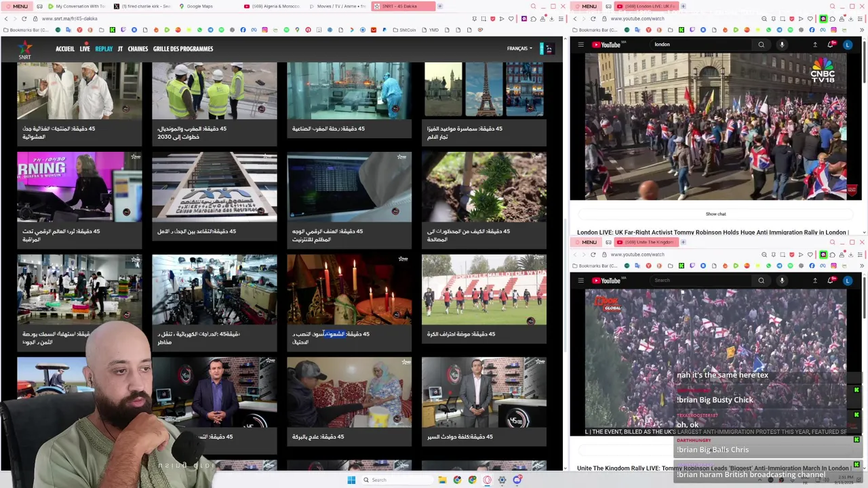This screenshot has height=488, width=868.
Task: Expand the FRANÇAIS language dropdown
Action: (x=519, y=49)
